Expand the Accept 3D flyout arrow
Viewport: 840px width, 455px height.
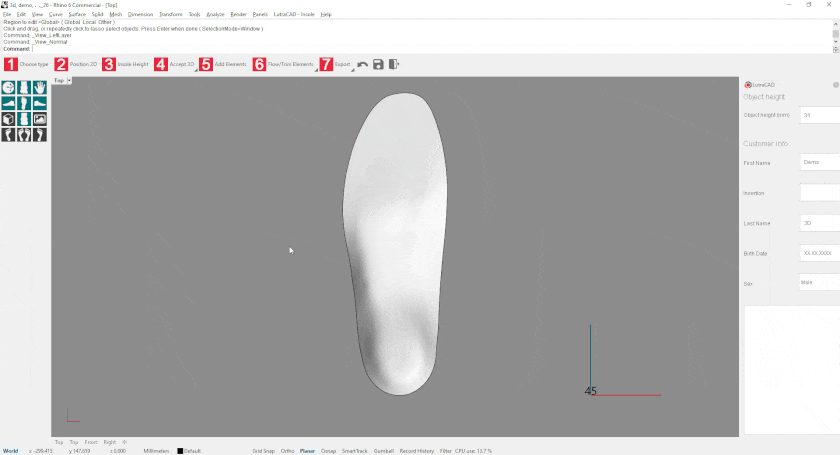pyautogui.click(x=196, y=70)
